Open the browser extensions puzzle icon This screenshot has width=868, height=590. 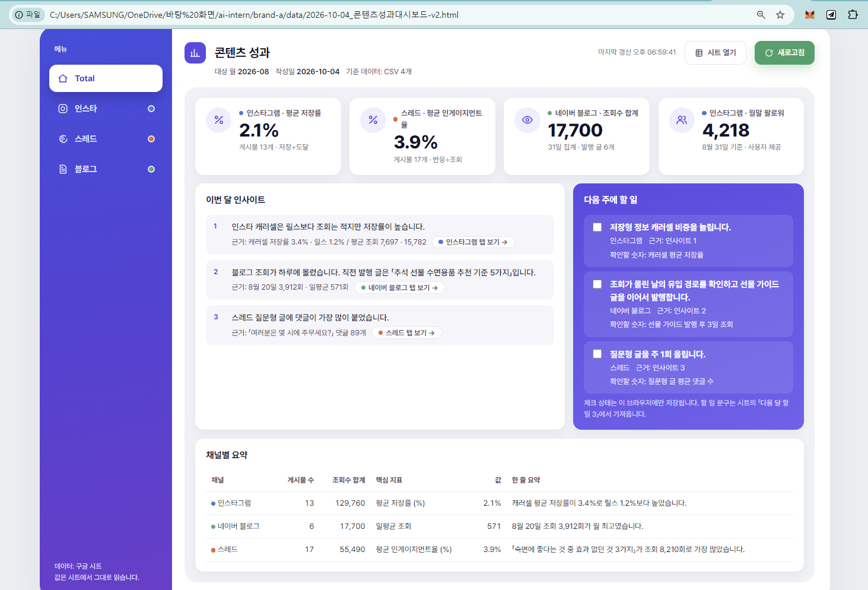[853, 15]
